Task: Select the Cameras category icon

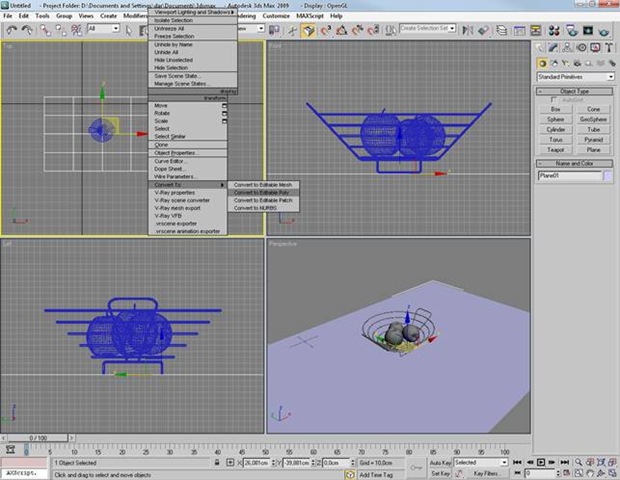Action: click(x=576, y=62)
